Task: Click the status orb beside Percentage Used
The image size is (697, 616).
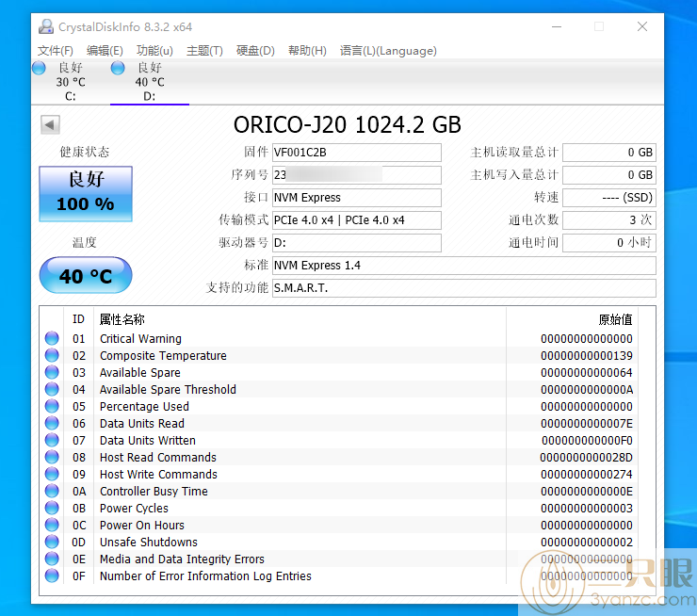Action: click(x=52, y=406)
